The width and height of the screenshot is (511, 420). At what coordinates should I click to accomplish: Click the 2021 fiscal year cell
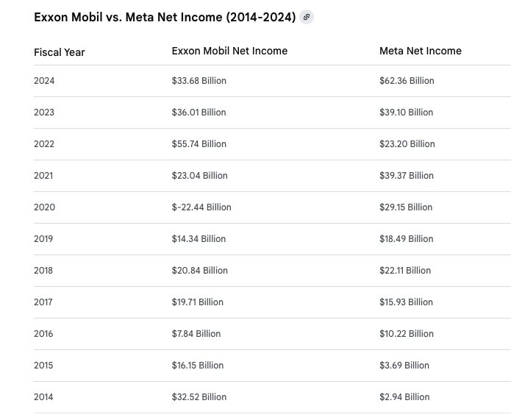pyautogui.click(x=44, y=176)
